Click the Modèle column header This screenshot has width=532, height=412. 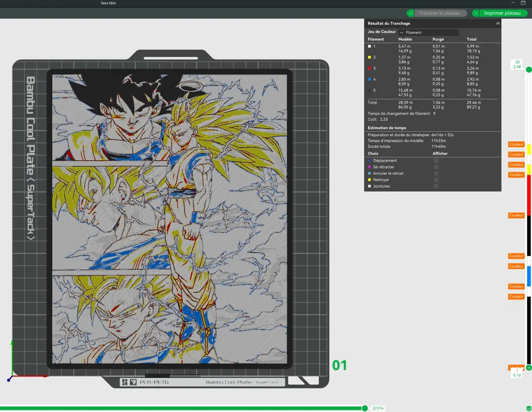(405, 39)
